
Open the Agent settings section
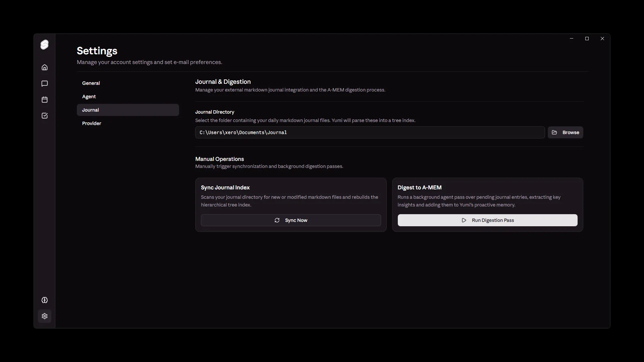(x=89, y=97)
